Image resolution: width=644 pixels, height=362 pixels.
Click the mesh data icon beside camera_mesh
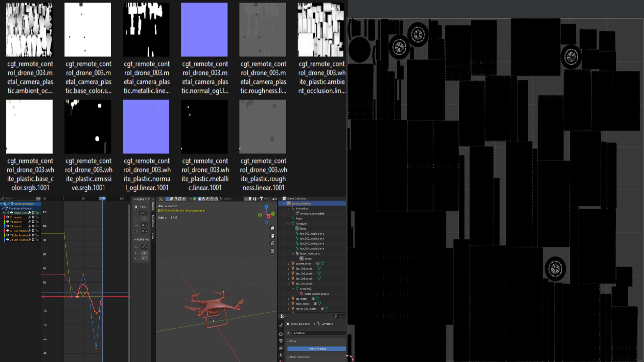point(322,264)
